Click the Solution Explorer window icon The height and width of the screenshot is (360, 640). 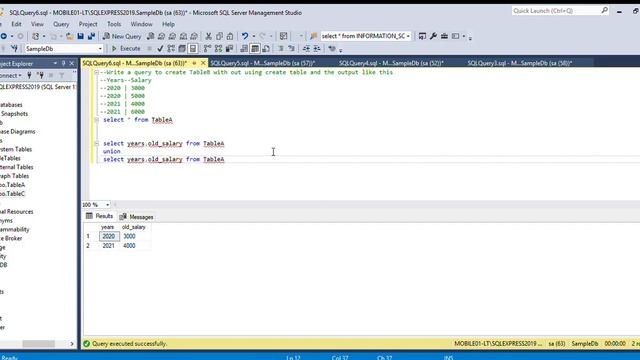[x=422, y=36]
